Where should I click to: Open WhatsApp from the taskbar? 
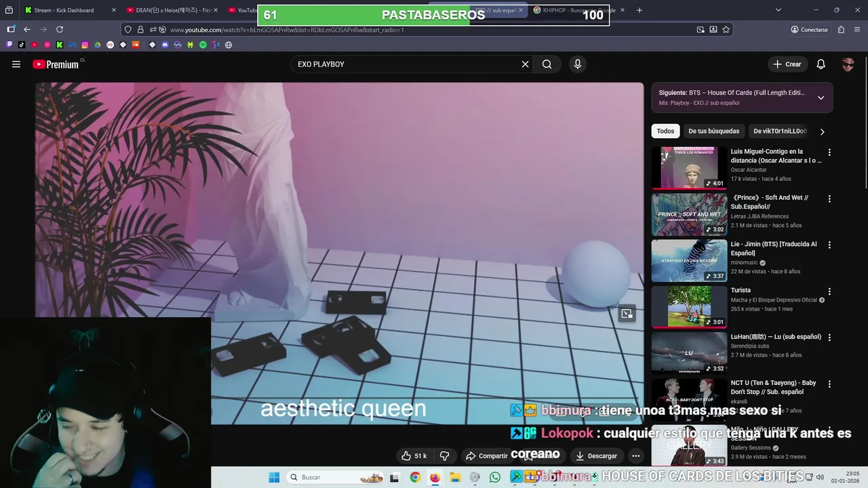point(495,477)
